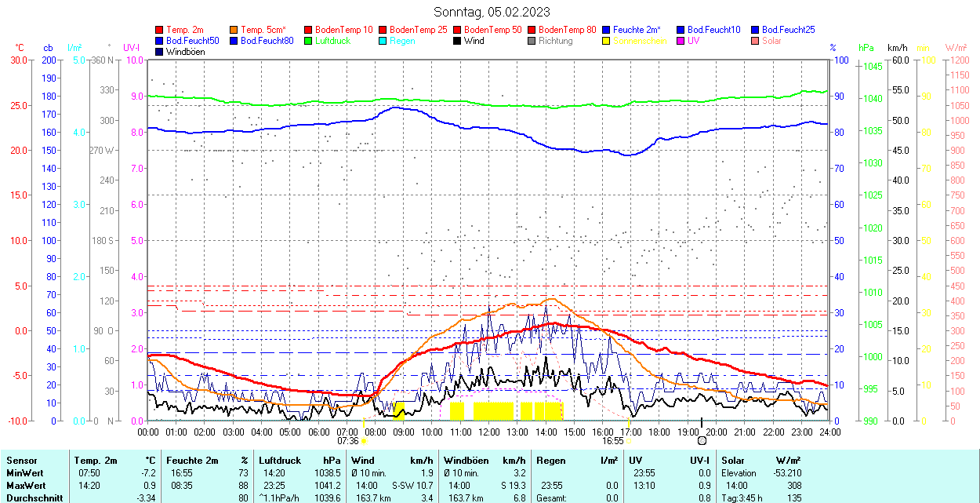Click the magenta UV legend square
The height and width of the screenshot is (503, 980).
pos(681,41)
